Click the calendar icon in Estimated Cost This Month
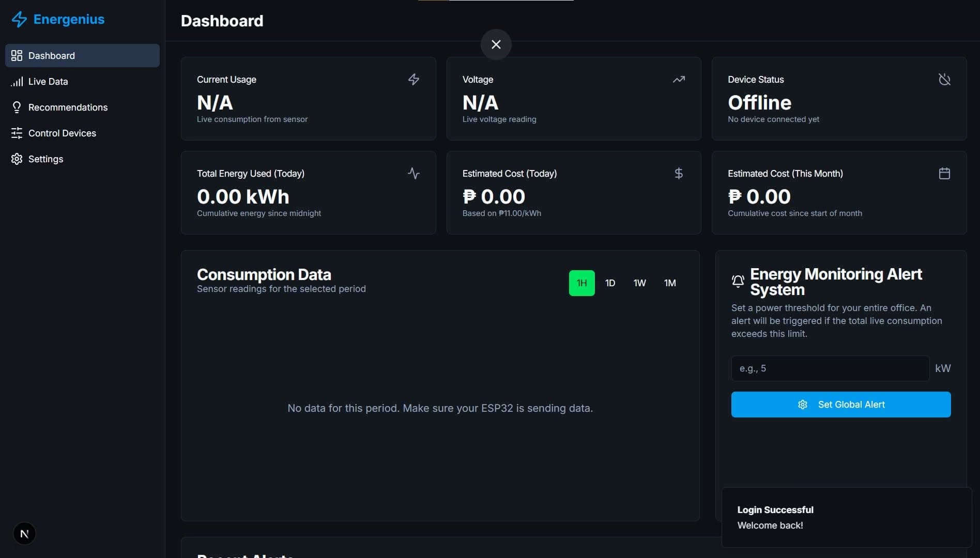This screenshot has width=980, height=558. pyautogui.click(x=944, y=173)
